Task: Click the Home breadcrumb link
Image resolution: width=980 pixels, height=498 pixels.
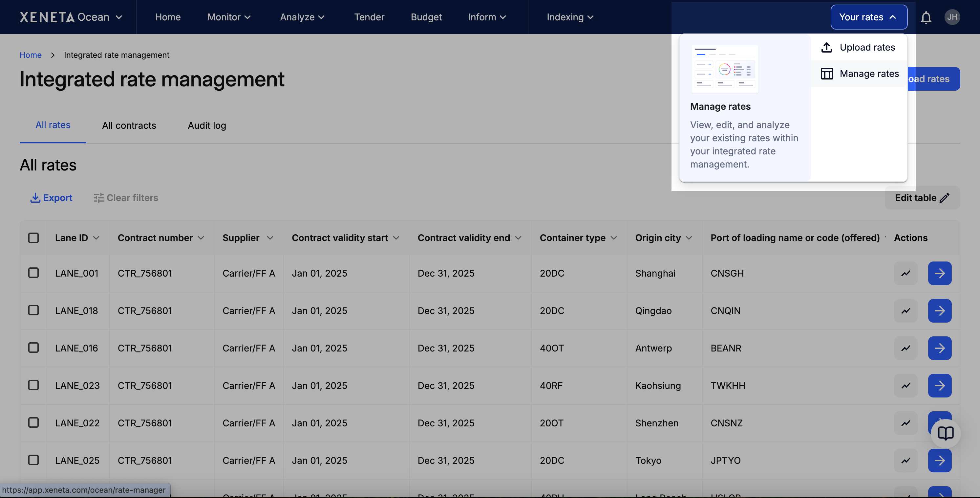Action: click(x=31, y=55)
